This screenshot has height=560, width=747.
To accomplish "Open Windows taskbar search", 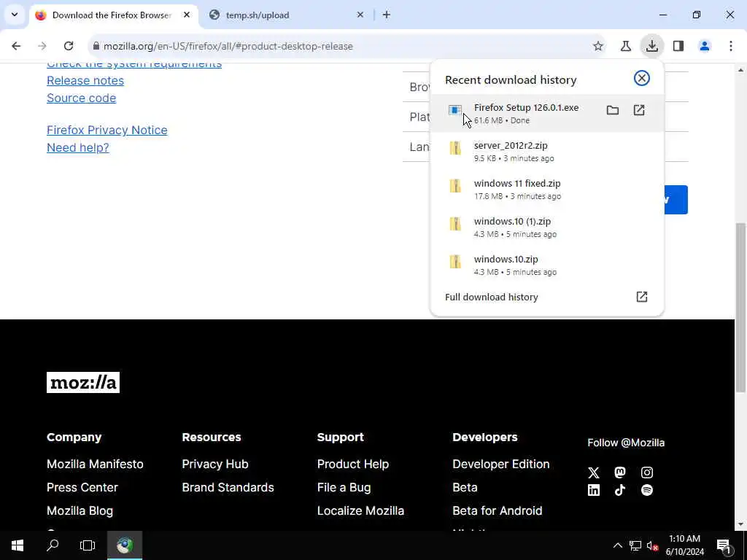I will [x=53, y=545].
